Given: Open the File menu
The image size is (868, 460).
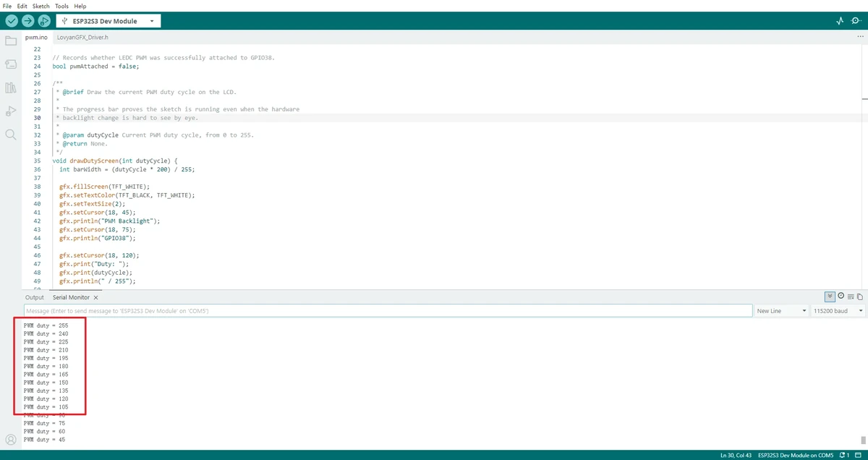Looking at the screenshot, I should pos(7,6).
